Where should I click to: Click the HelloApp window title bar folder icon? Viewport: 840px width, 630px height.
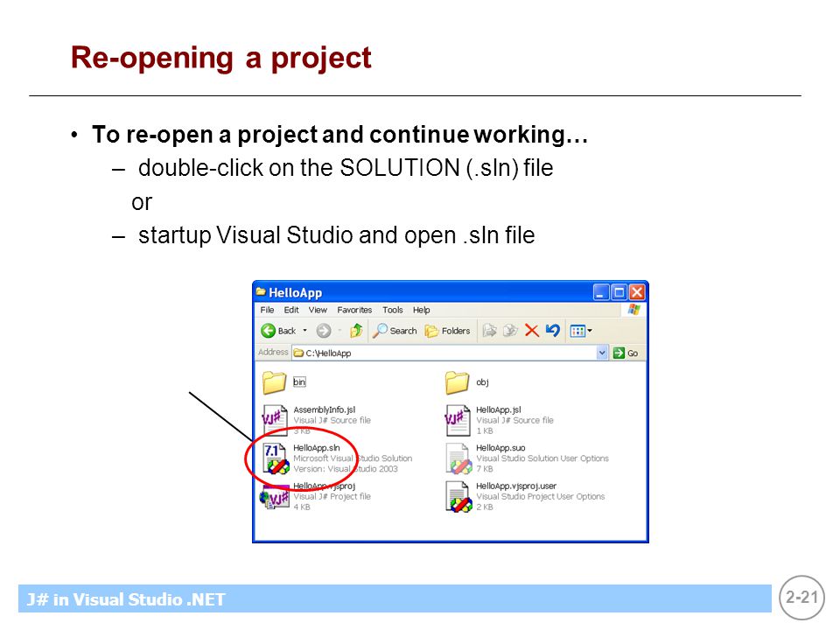click(261, 292)
